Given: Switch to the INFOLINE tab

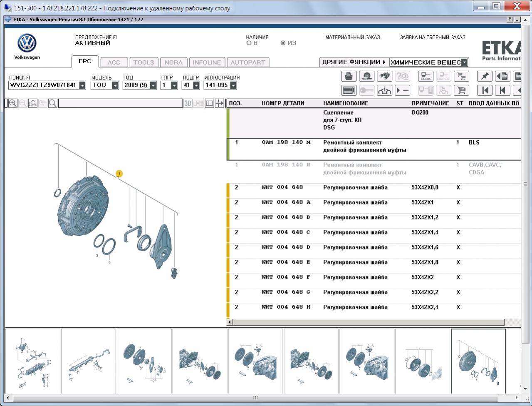Looking at the screenshot, I should [x=207, y=62].
